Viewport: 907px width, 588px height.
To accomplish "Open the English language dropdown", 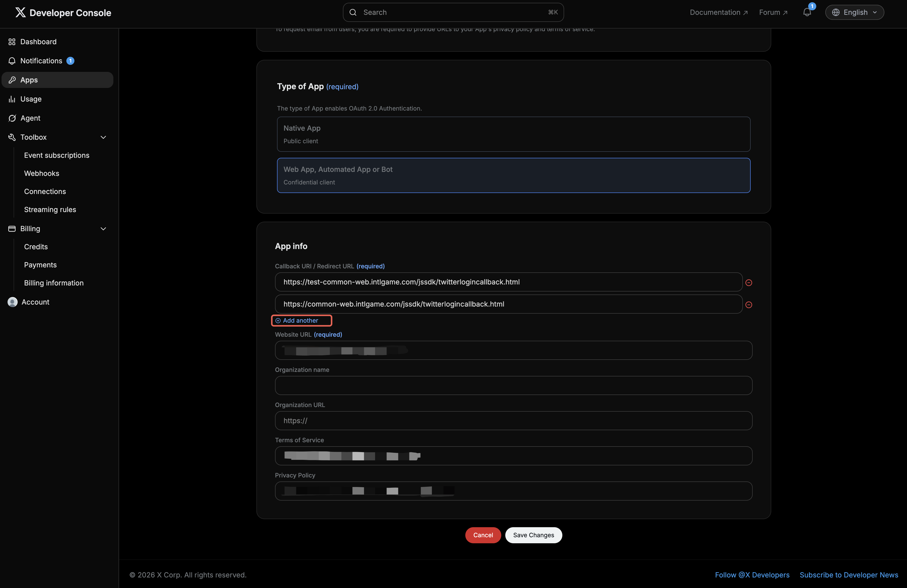I will coord(854,12).
